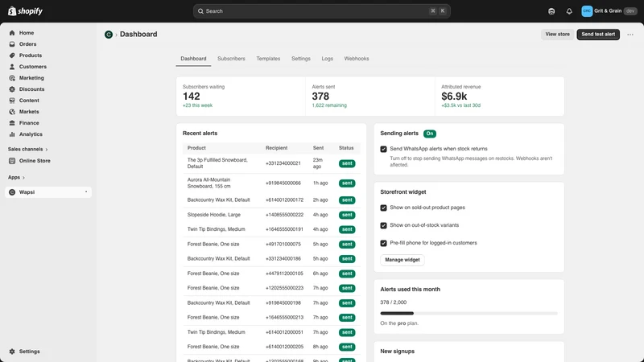Click the Recipient column header
The width and height of the screenshot is (644, 362).
point(276,148)
